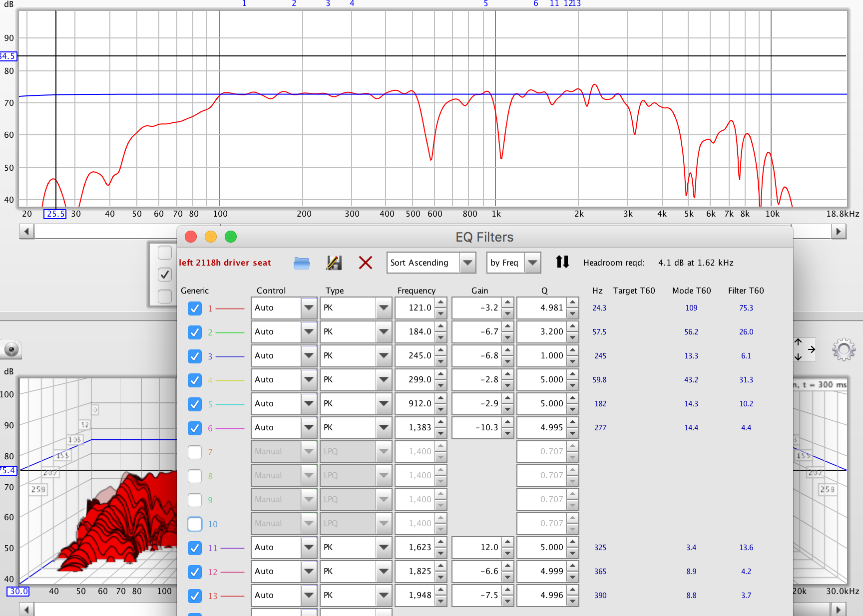Tick the unchecked box above the checked one
Image resolution: width=863 pixels, height=616 pixels.
(x=165, y=253)
